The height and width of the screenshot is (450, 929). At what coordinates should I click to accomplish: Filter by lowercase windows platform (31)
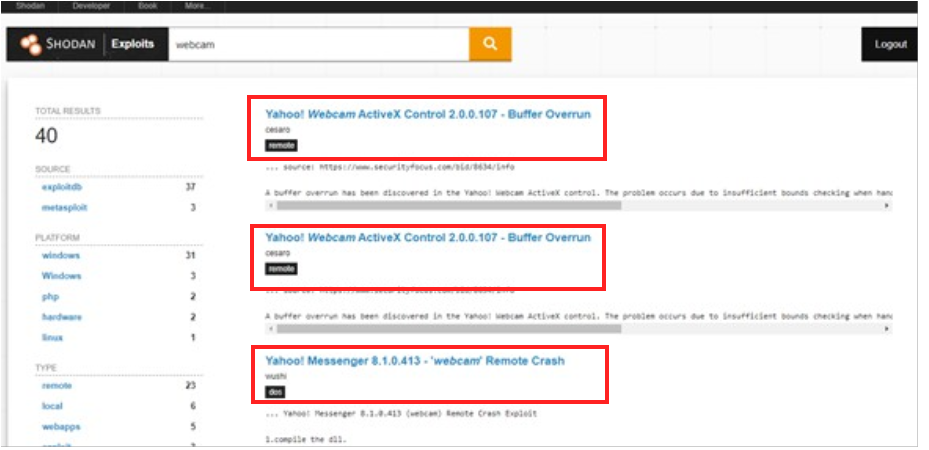[x=60, y=255]
